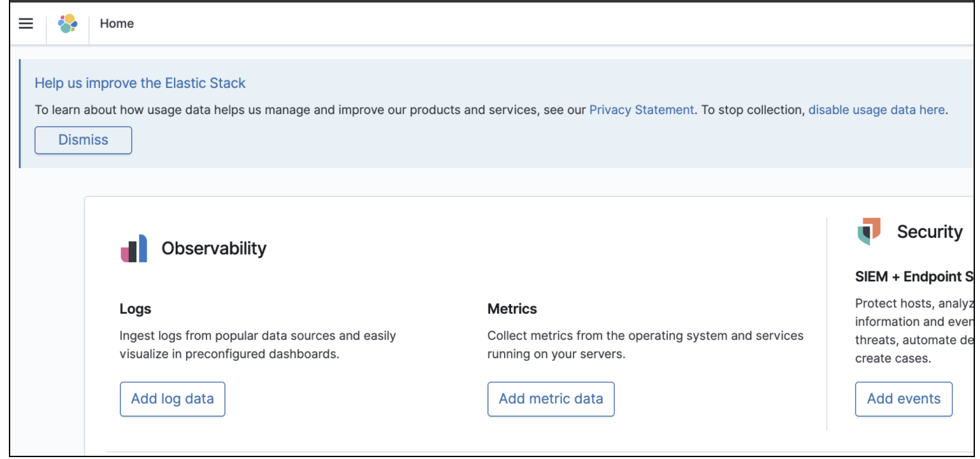Click Add events button
The height and width of the screenshot is (459, 980).
click(x=904, y=399)
